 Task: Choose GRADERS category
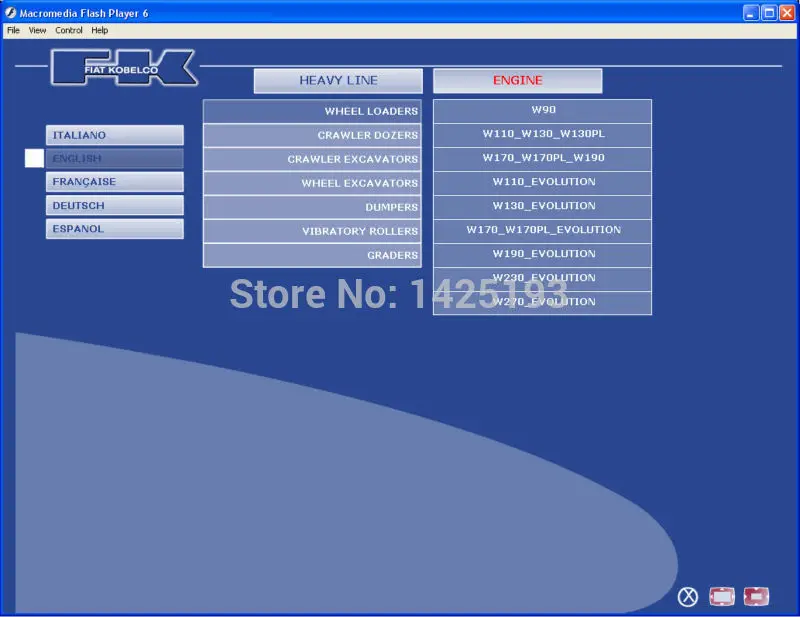[x=312, y=255]
